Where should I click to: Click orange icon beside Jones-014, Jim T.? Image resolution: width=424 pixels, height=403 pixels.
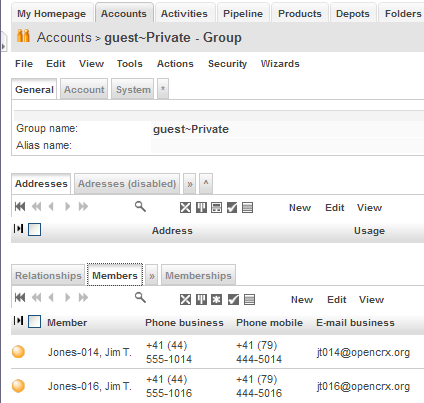(x=18, y=352)
